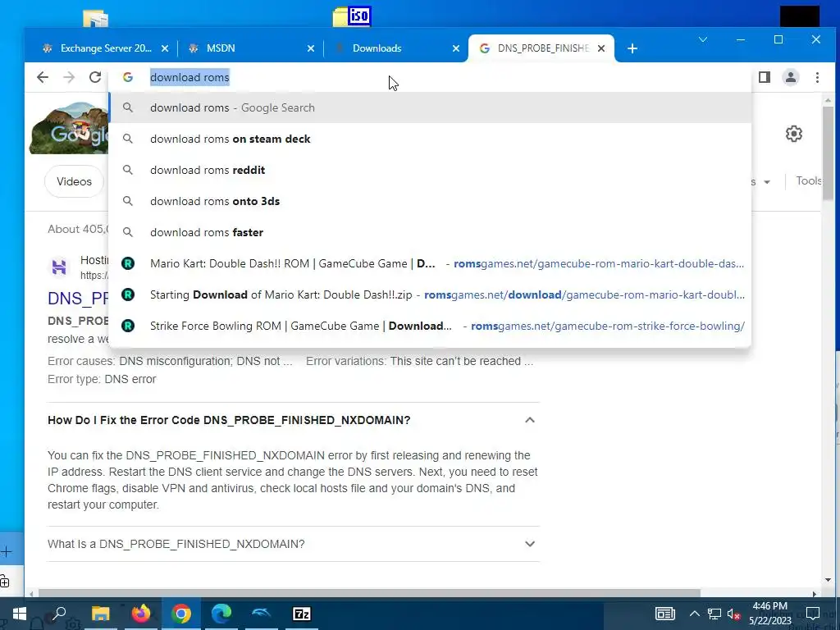Click the Chrome taskbar icon

click(x=181, y=614)
